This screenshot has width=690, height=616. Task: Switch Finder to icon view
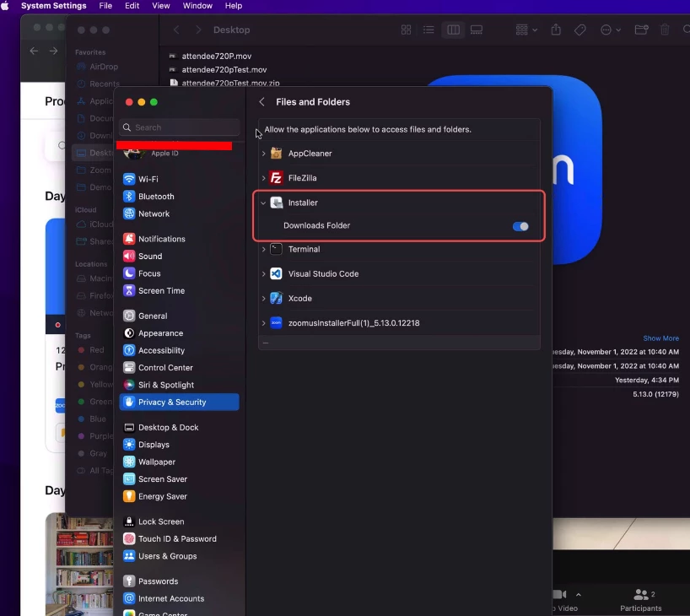[407, 30]
